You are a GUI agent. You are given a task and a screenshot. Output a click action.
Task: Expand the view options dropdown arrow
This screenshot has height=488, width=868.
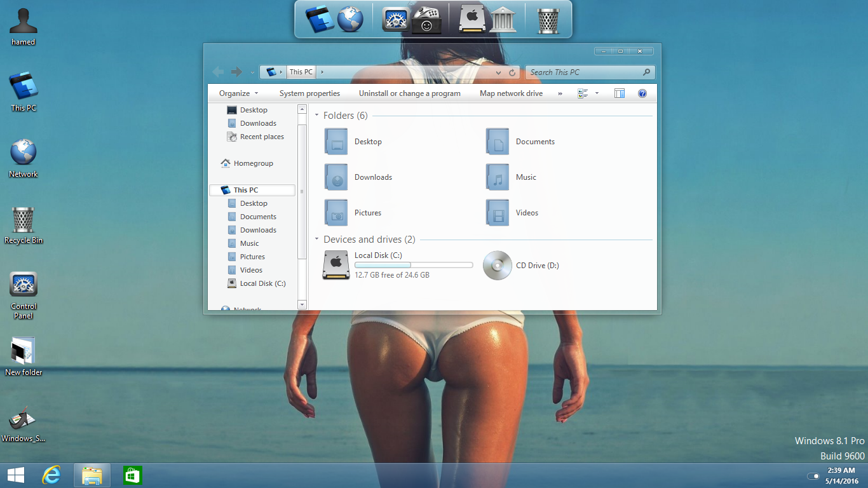tap(597, 93)
